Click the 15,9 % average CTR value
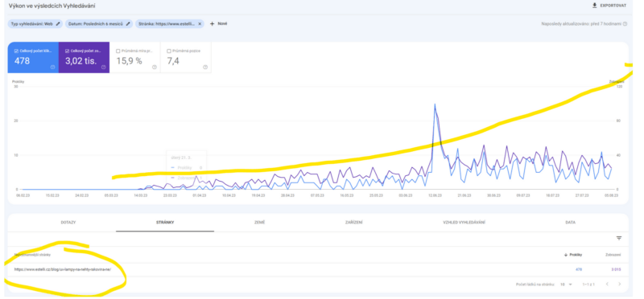This screenshot has height=299, width=644. coord(129,61)
